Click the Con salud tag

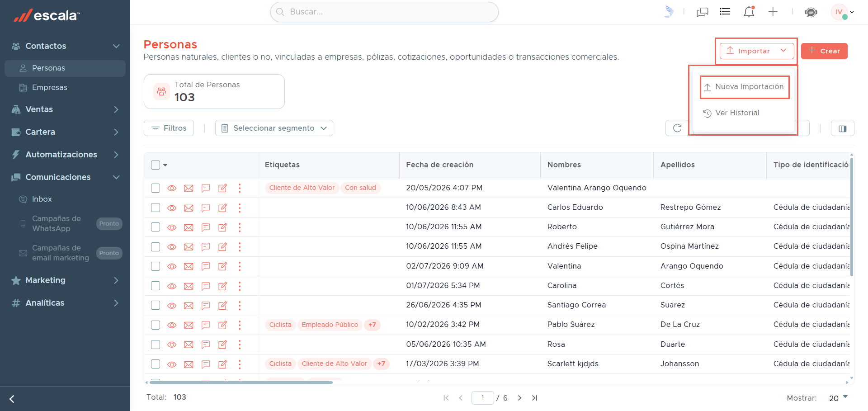tap(360, 188)
